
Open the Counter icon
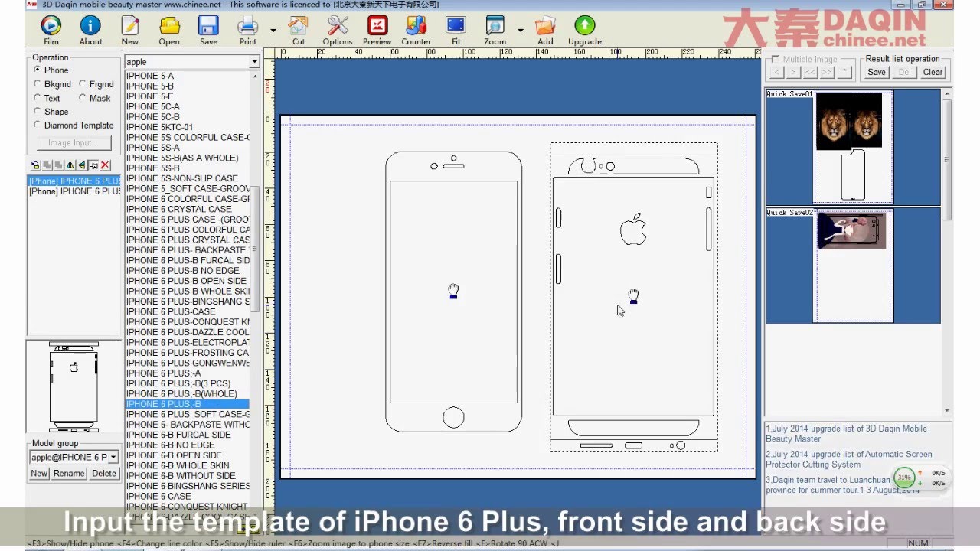click(416, 31)
